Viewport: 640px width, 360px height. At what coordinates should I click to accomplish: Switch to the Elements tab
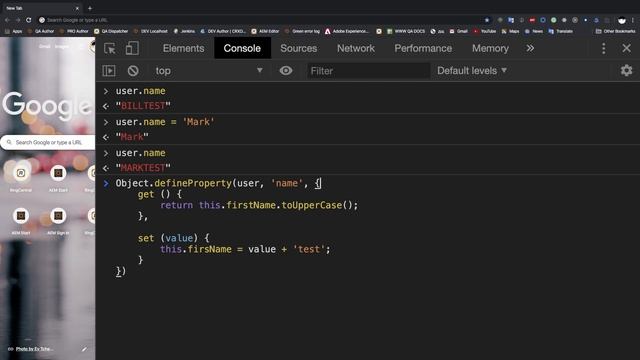(183, 48)
